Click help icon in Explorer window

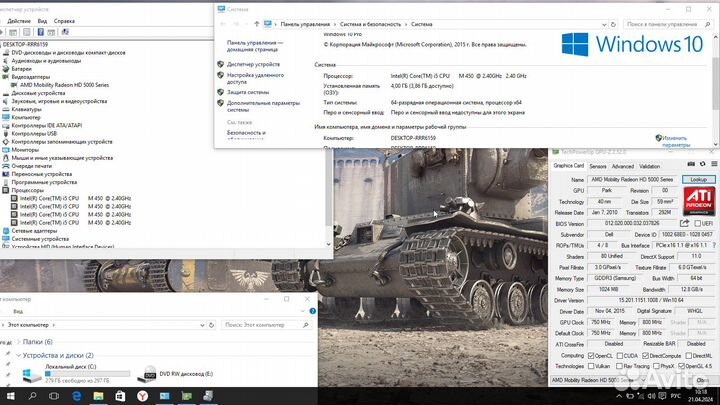pyautogui.click(x=313, y=311)
